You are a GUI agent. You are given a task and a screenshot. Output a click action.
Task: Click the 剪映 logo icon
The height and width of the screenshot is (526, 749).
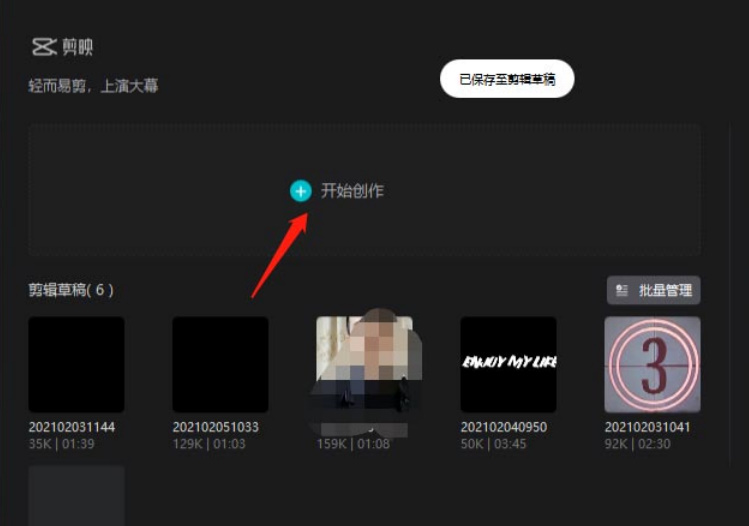[44, 47]
